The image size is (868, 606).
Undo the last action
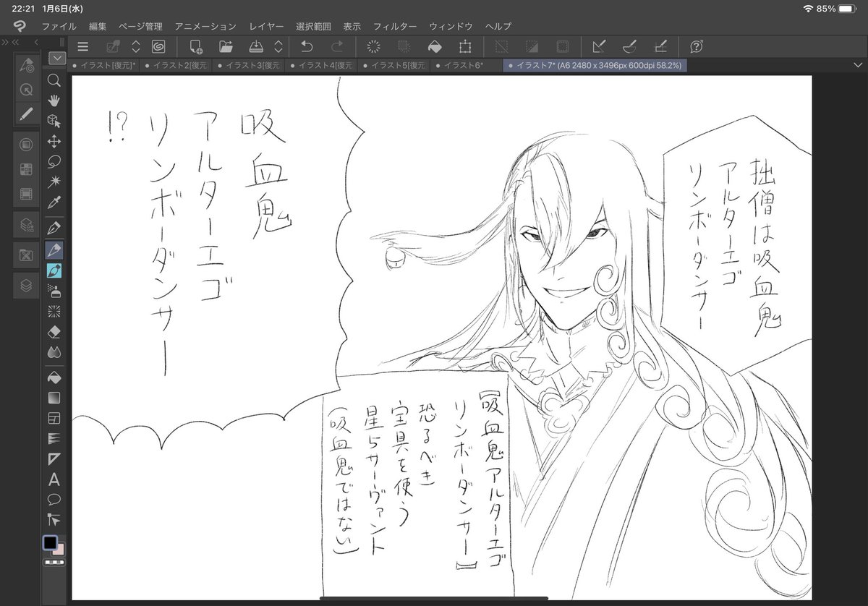307,46
